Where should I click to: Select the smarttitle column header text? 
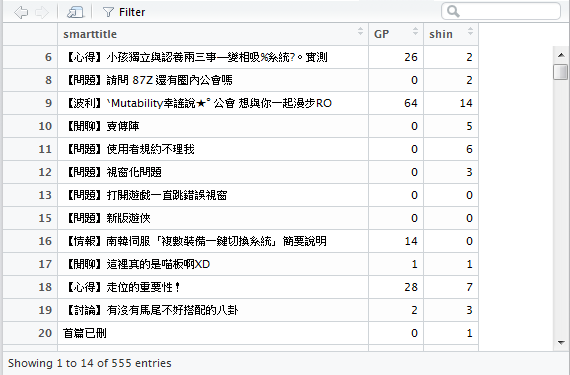click(90, 34)
